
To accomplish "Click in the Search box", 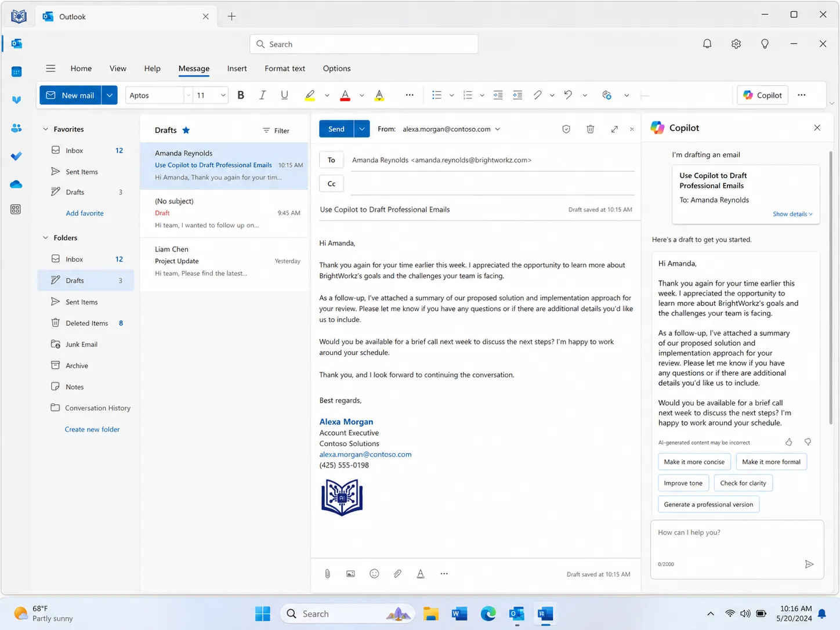I will pos(364,44).
